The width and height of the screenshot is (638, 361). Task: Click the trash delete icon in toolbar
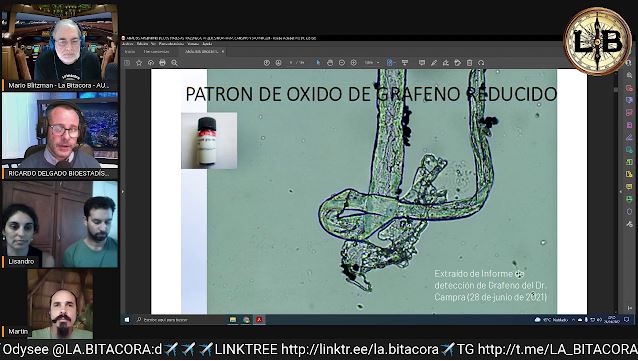click(469, 63)
